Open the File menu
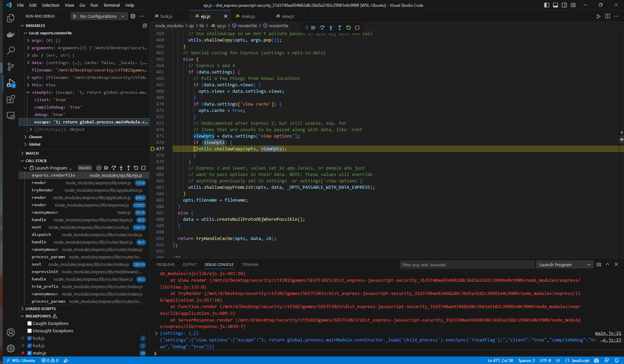Viewport: 624px width, 364px height. pyautogui.click(x=21, y=5)
